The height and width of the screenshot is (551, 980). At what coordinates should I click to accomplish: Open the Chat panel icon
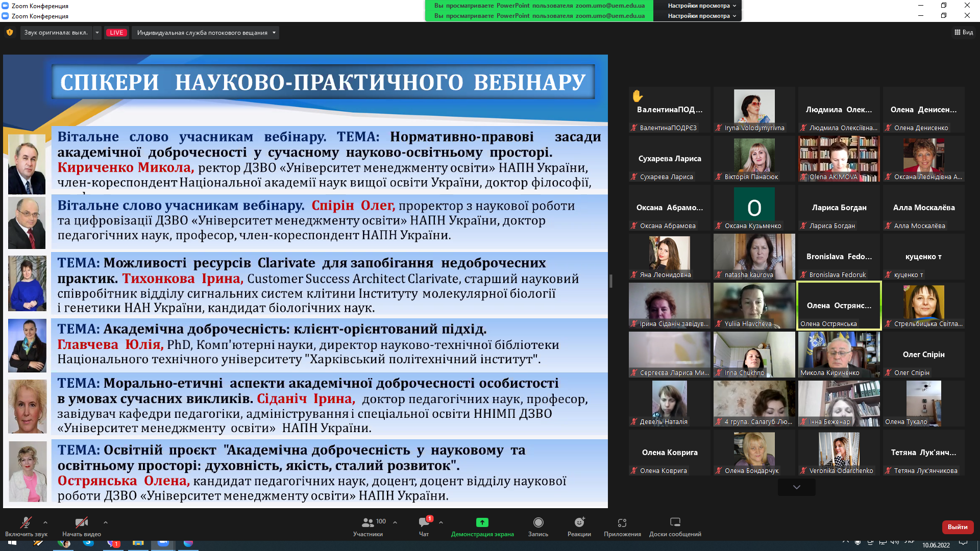point(424,522)
